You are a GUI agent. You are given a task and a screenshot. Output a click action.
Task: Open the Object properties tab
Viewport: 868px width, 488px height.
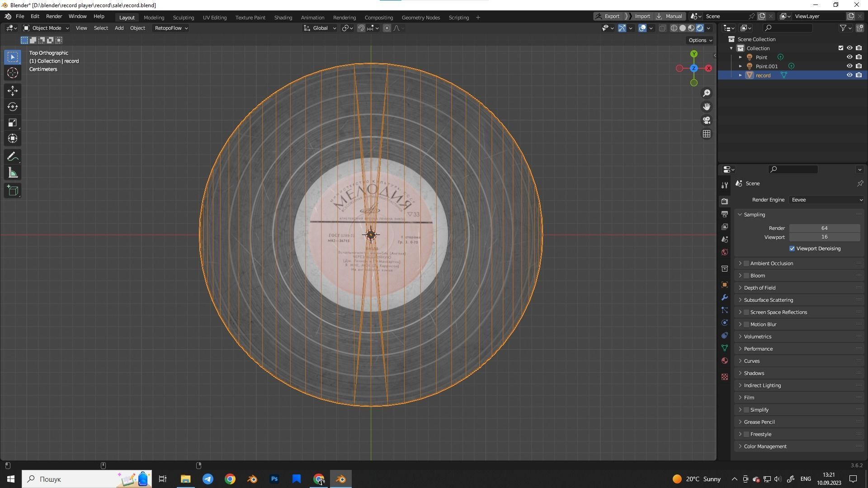725,285
